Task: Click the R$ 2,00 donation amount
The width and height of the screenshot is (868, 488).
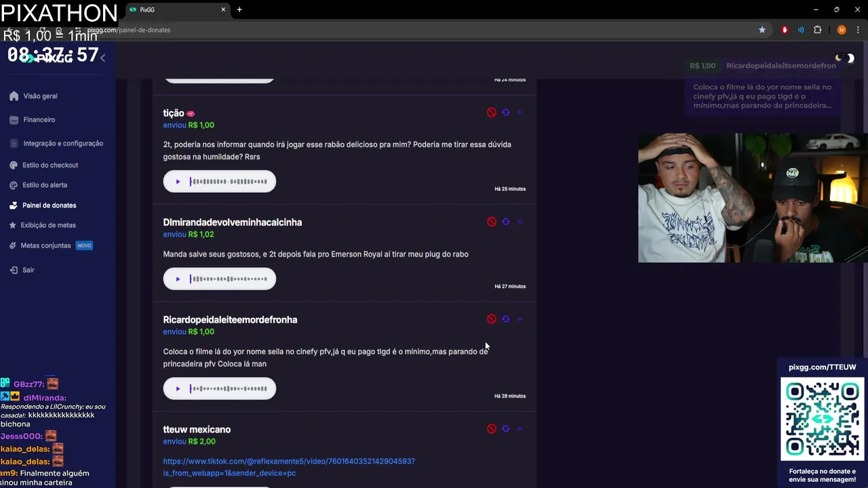Action: [x=201, y=442]
